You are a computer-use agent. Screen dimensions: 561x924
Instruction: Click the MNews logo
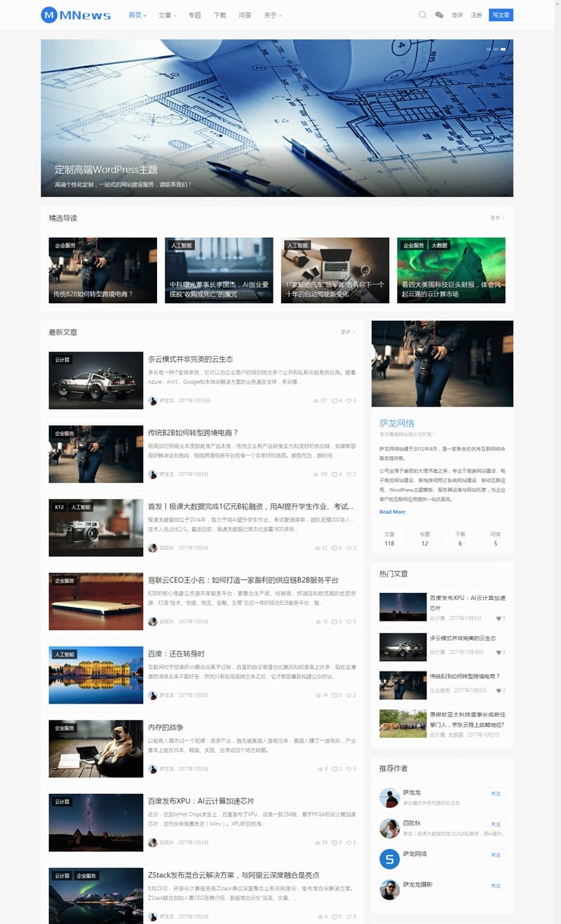tap(76, 15)
